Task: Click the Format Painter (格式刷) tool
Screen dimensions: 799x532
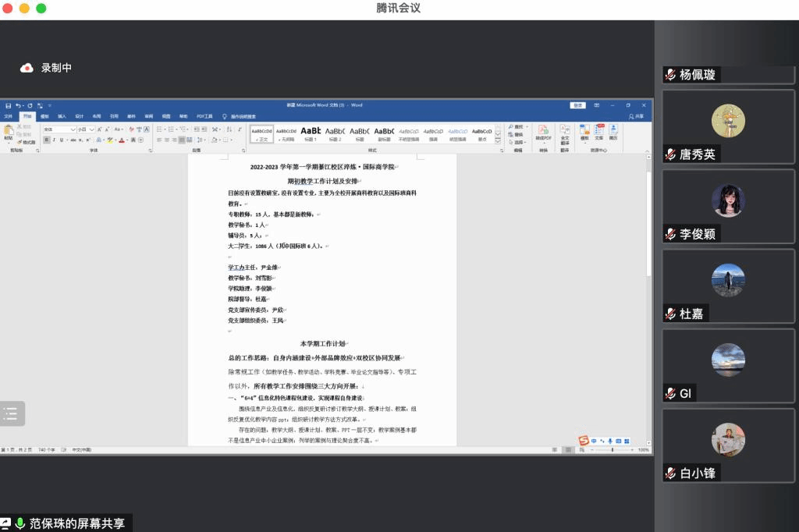Action: coord(27,143)
